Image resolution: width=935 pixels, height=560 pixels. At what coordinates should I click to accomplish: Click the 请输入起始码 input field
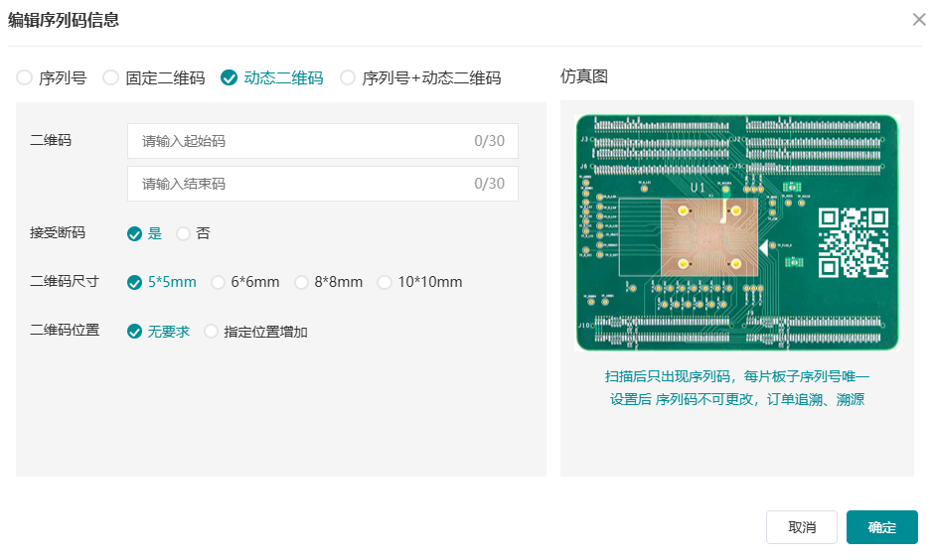pyautogui.click(x=323, y=141)
